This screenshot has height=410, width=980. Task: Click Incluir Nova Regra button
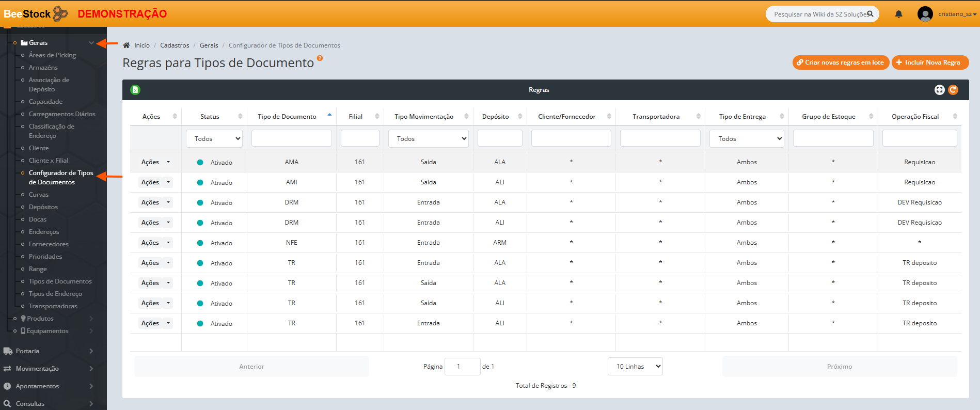[930, 62]
